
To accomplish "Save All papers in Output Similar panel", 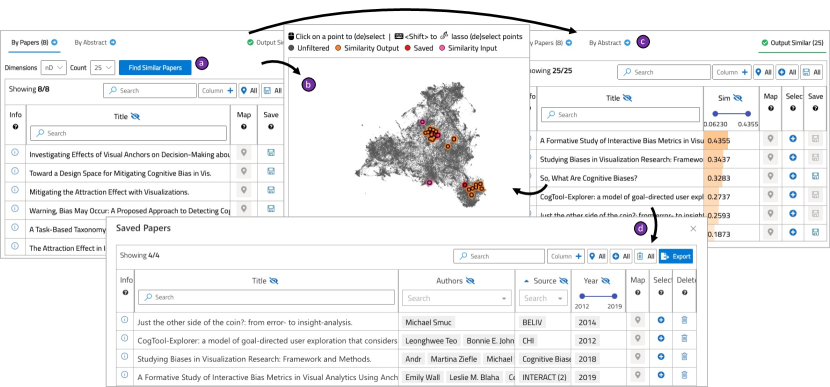I will pyautogui.click(x=811, y=72).
